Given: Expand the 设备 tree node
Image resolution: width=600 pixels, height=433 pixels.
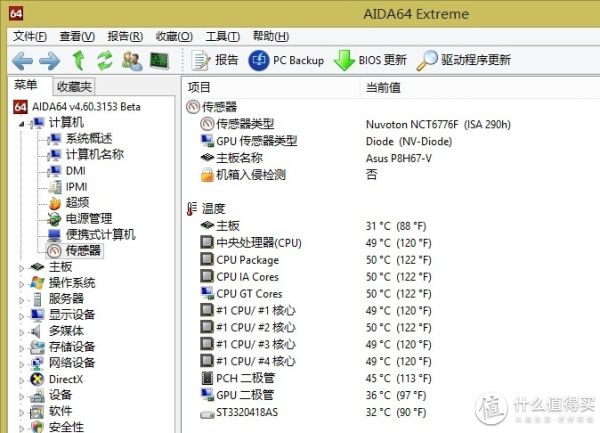Looking at the screenshot, I should pyautogui.click(x=21, y=397).
